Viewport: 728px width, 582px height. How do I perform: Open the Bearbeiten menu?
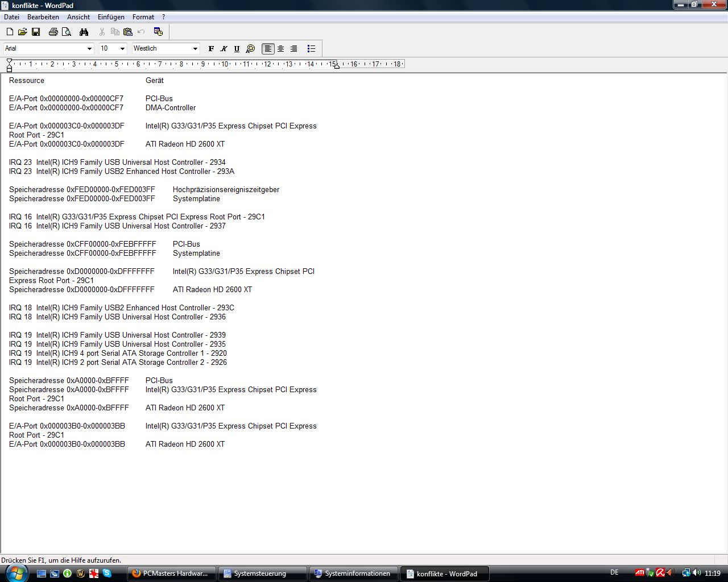(x=43, y=17)
